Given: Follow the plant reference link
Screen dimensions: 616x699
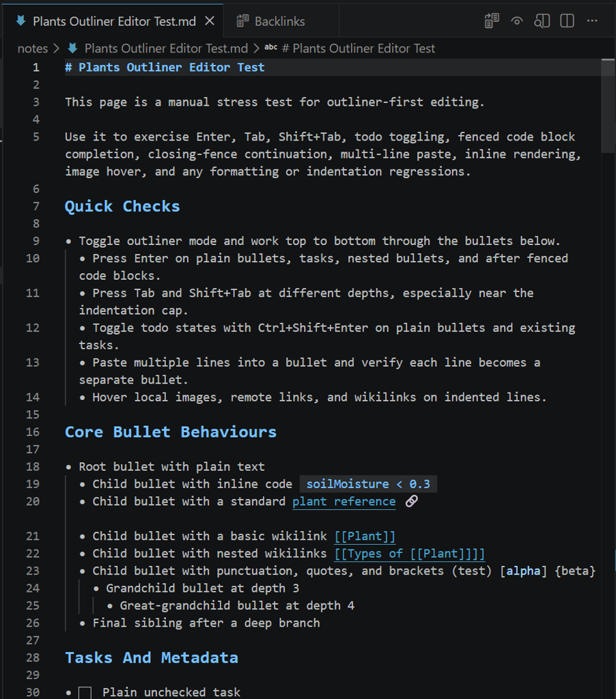Looking at the screenshot, I should [344, 502].
